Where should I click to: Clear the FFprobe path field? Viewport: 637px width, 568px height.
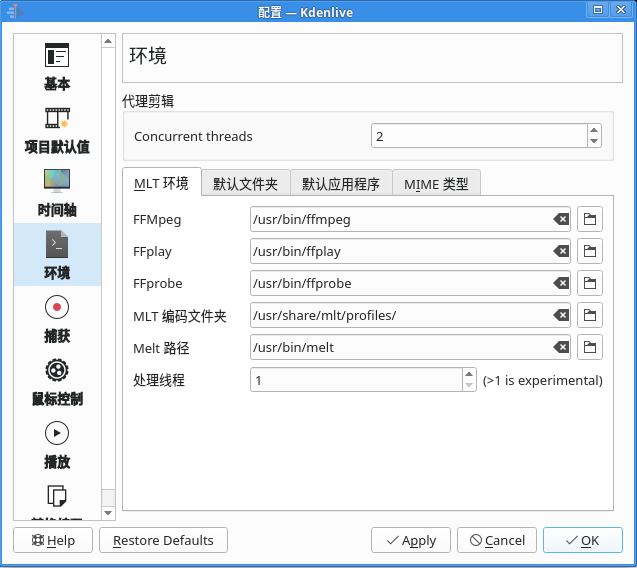click(561, 283)
